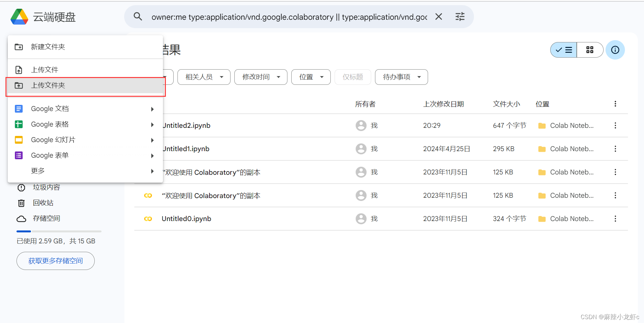The height and width of the screenshot is (323, 644).
Task: Open more actions for Untitled2.ipynb
Action: click(x=615, y=126)
